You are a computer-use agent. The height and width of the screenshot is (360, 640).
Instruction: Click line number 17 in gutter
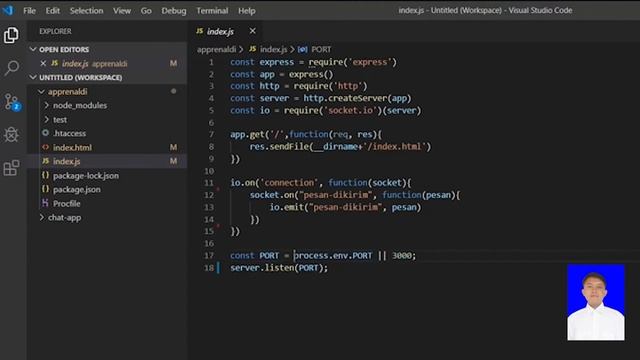pos(209,255)
